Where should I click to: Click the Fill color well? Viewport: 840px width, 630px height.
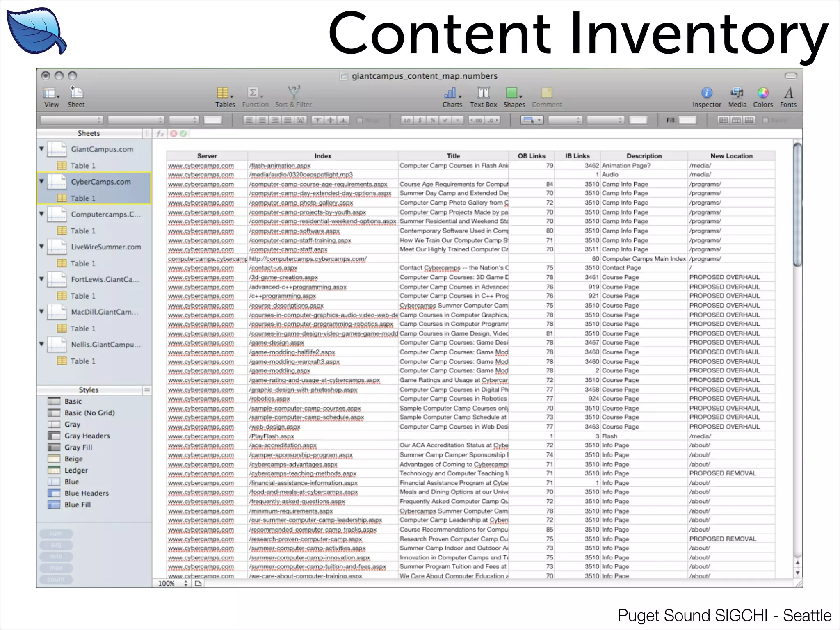click(687, 120)
